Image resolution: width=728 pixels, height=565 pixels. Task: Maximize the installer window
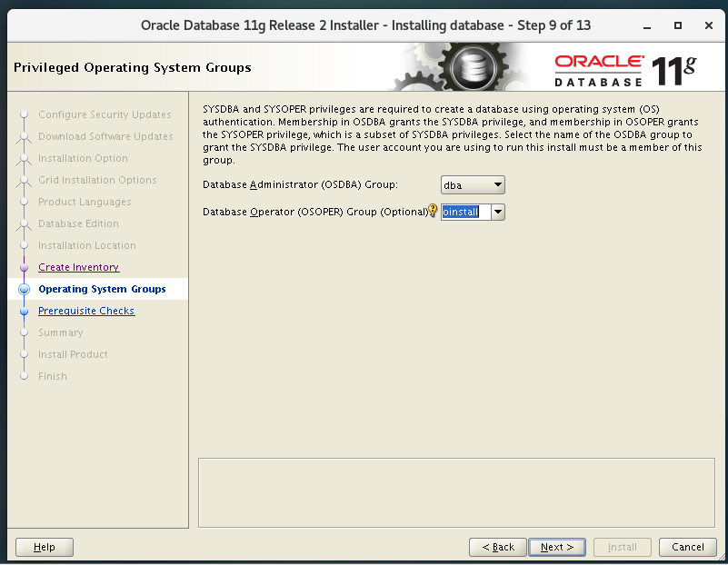click(x=678, y=25)
